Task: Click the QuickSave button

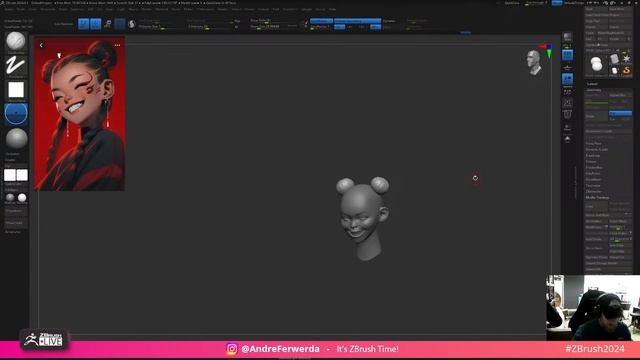Action: pyautogui.click(x=512, y=3)
